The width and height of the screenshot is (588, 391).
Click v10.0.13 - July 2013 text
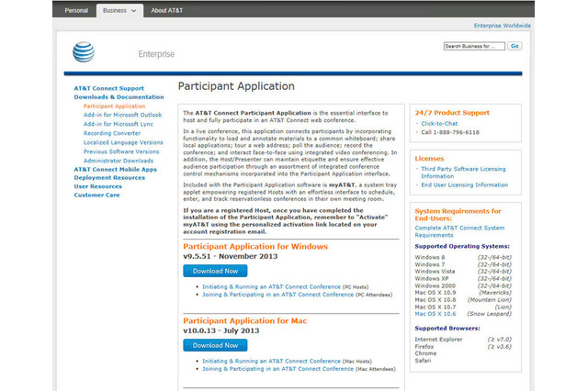click(221, 330)
